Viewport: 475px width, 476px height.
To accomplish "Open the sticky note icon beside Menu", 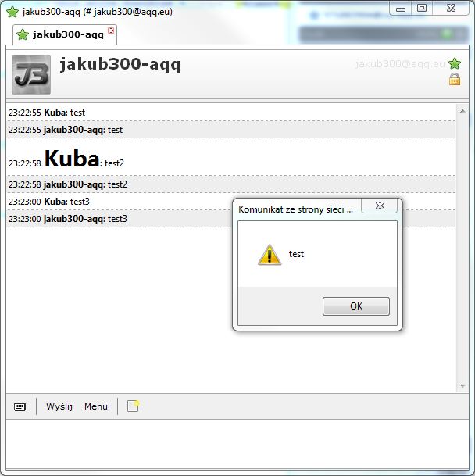I will click(x=133, y=406).
